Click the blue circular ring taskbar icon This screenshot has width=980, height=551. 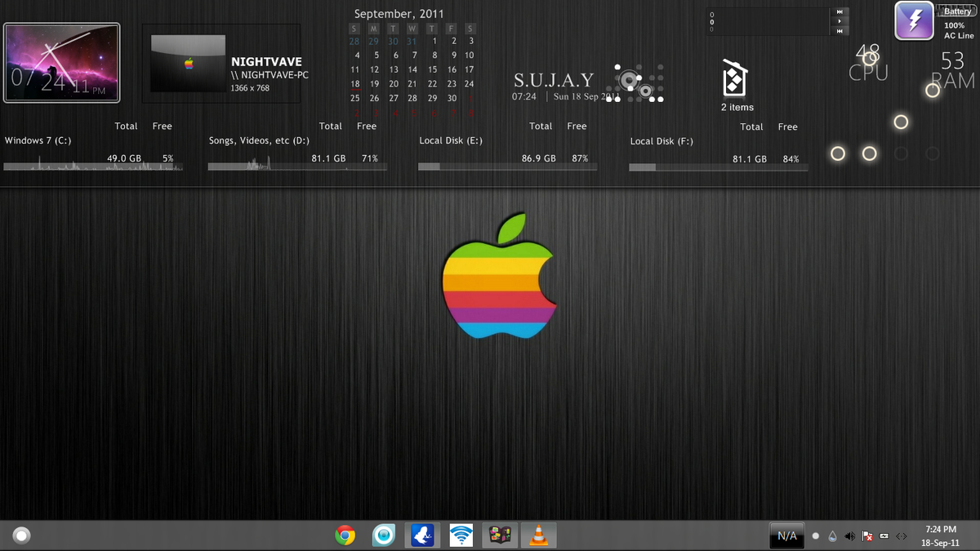384,535
